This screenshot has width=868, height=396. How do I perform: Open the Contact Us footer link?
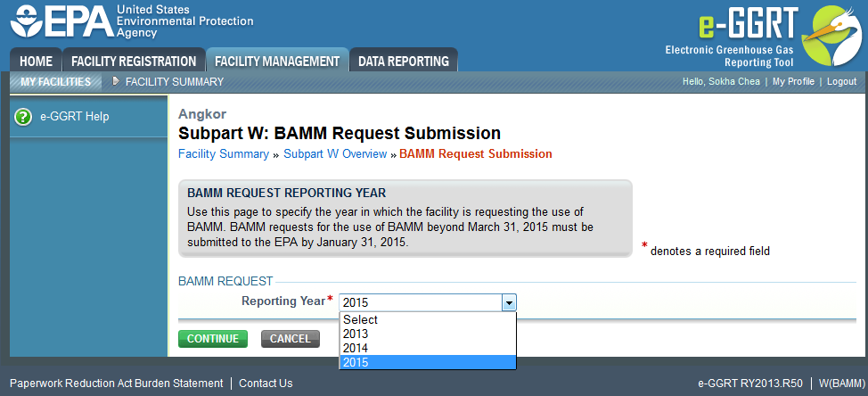click(266, 384)
